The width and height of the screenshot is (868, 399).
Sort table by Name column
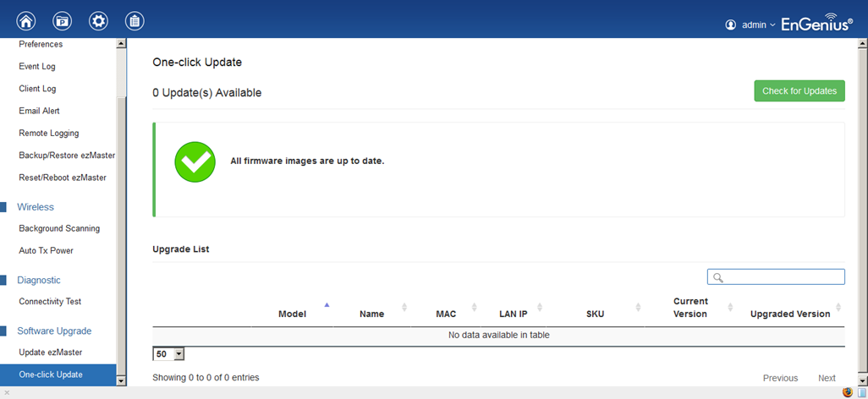pyautogui.click(x=372, y=314)
